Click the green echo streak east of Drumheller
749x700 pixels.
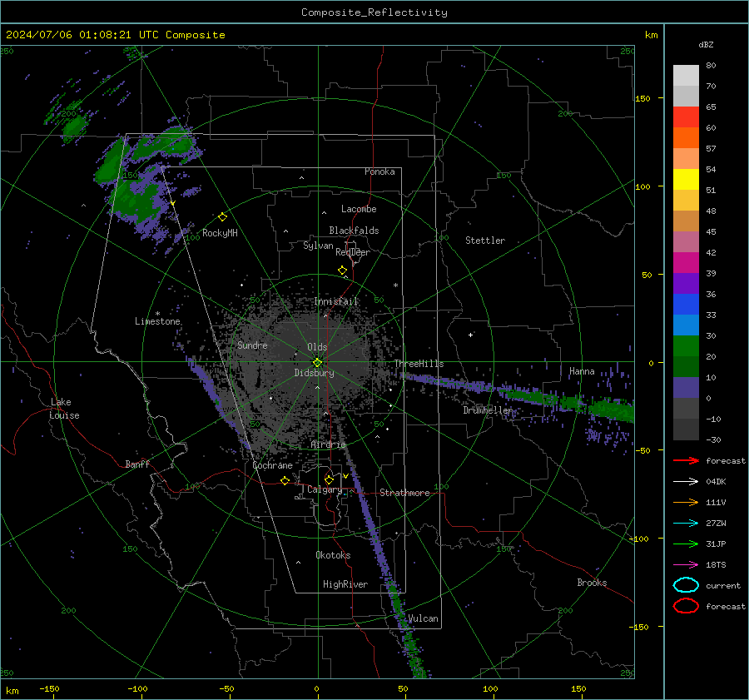568,402
